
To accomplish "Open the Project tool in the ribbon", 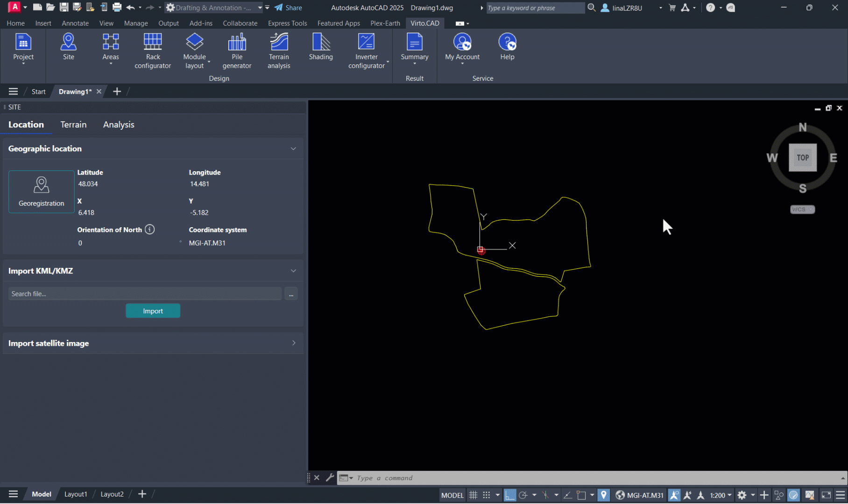I will (23, 49).
